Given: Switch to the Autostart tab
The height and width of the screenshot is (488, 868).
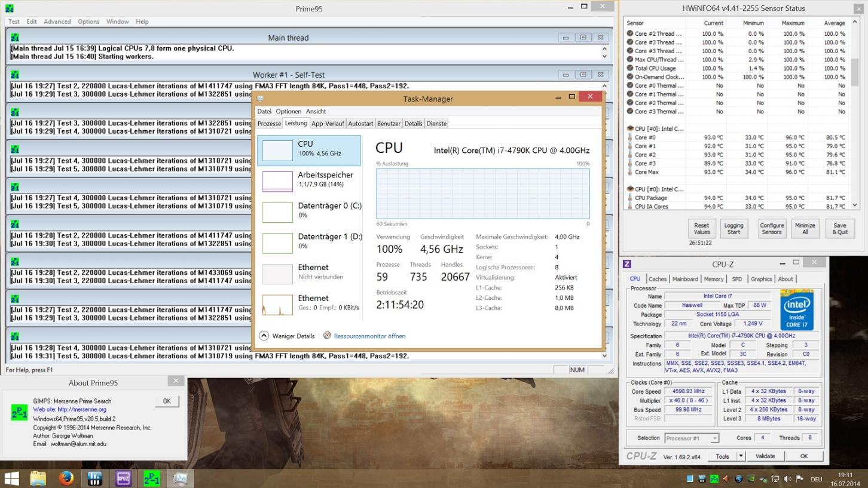Looking at the screenshot, I should click(x=360, y=124).
